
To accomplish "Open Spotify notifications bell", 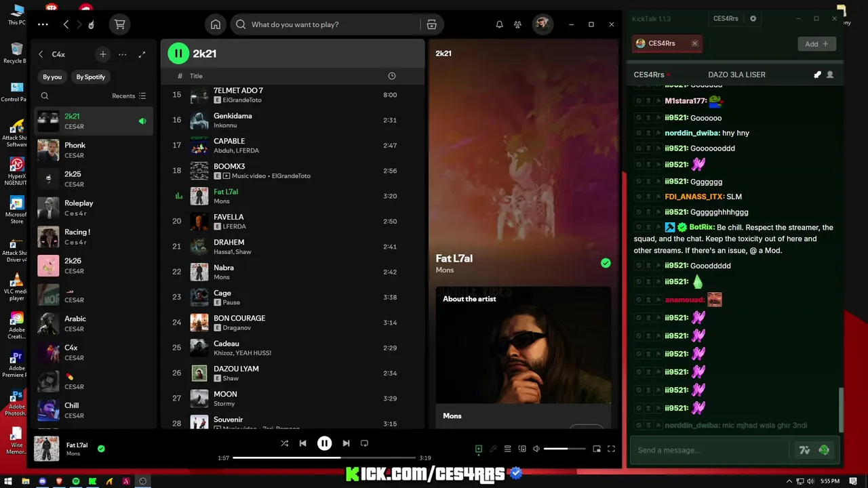I will tap(499, 24).
